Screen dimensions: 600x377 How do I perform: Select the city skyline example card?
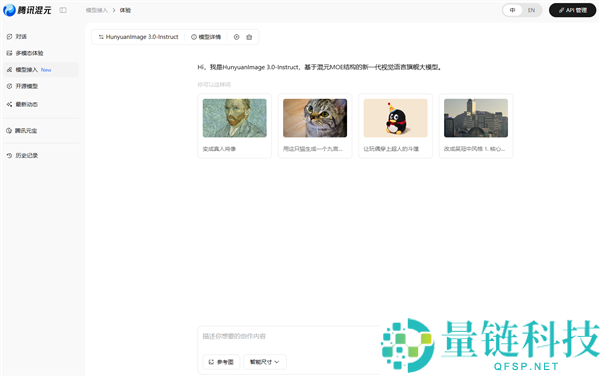476,126
